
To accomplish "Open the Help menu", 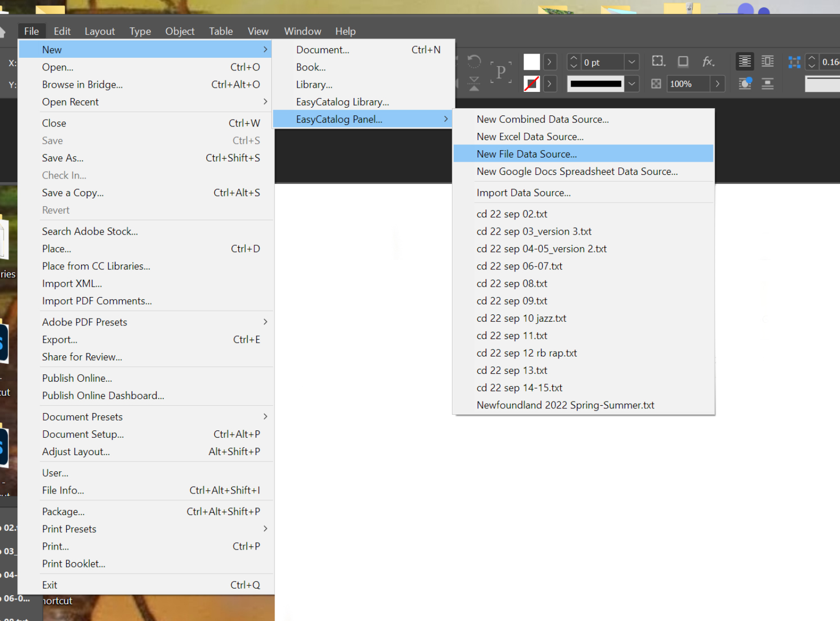I will point(345,31).
